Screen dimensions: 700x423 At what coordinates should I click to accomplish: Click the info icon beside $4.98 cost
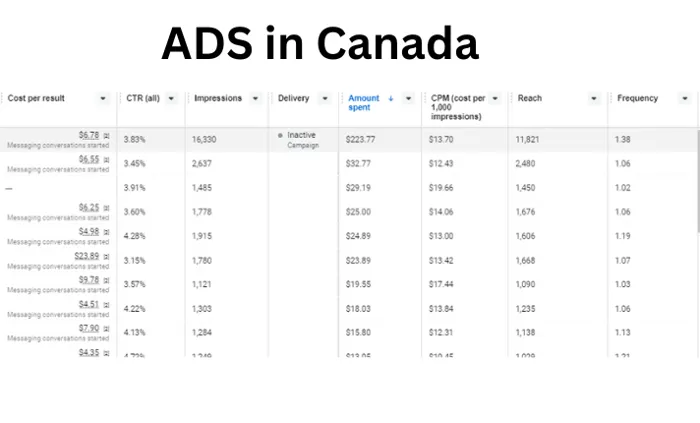click(106, 232)
